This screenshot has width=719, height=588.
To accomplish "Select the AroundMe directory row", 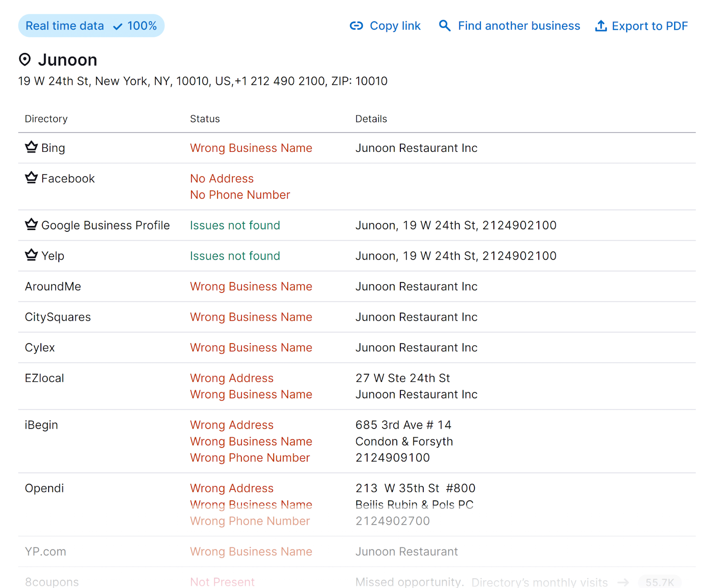I will (x=357, y=286).
